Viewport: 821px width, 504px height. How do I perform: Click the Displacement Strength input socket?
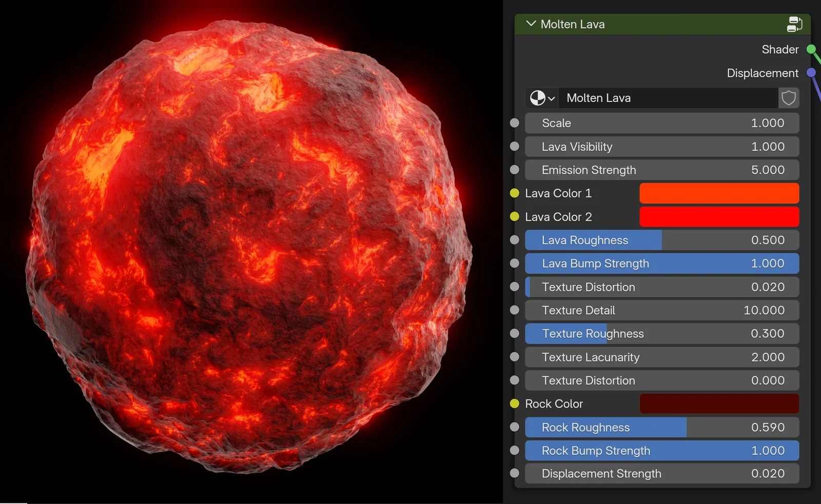tap(514, 473)
